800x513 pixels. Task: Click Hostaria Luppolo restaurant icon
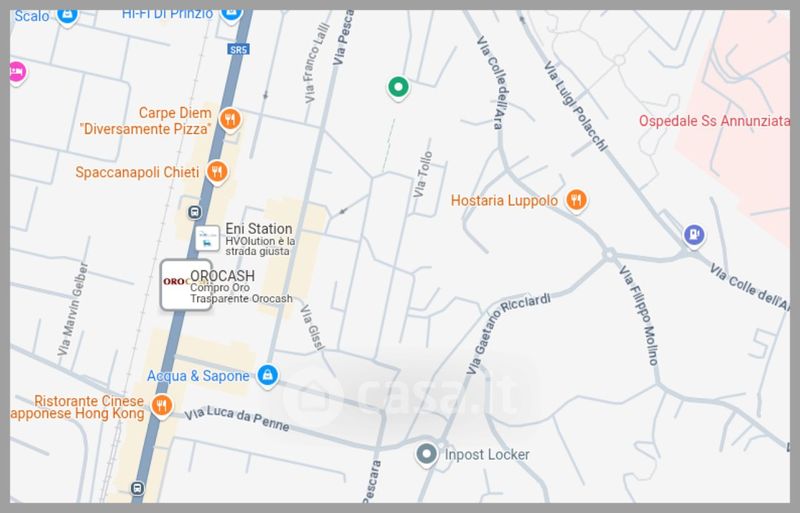(x=576, y=200)
